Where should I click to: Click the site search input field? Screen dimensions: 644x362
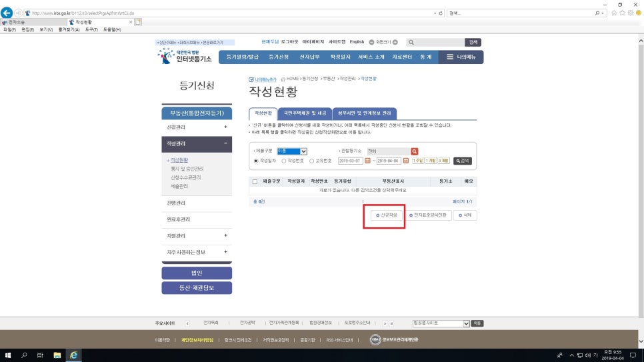(x=435, y=42)
